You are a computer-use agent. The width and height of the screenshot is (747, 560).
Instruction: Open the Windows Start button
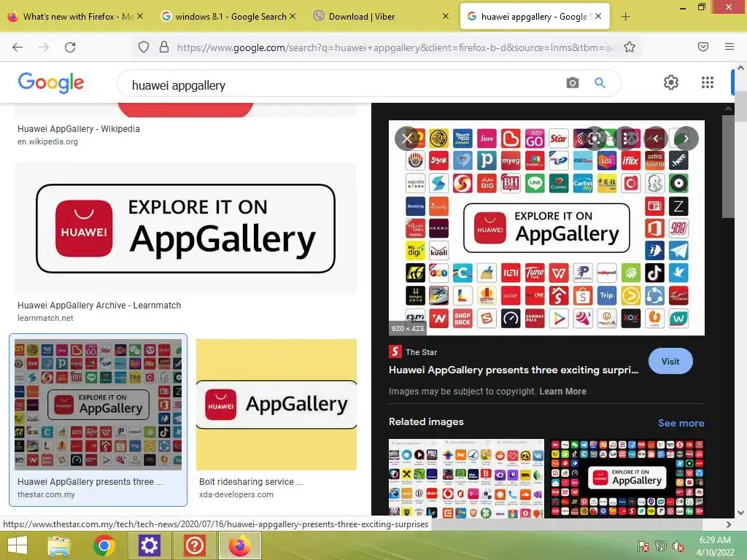click(18, 545)
